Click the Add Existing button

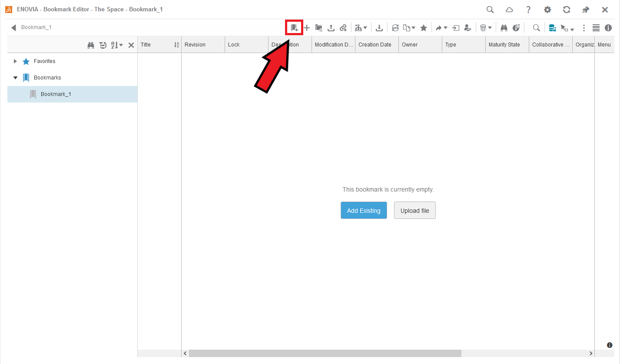[364, 210]
